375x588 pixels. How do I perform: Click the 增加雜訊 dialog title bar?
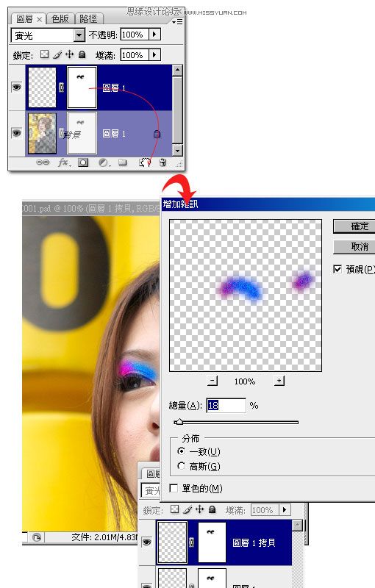(x=268, y=204)
